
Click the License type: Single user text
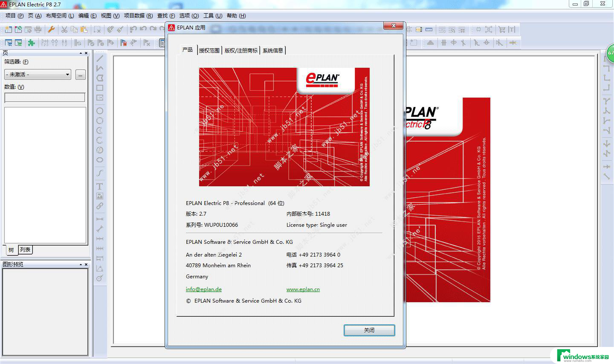[x=317, y=225]
